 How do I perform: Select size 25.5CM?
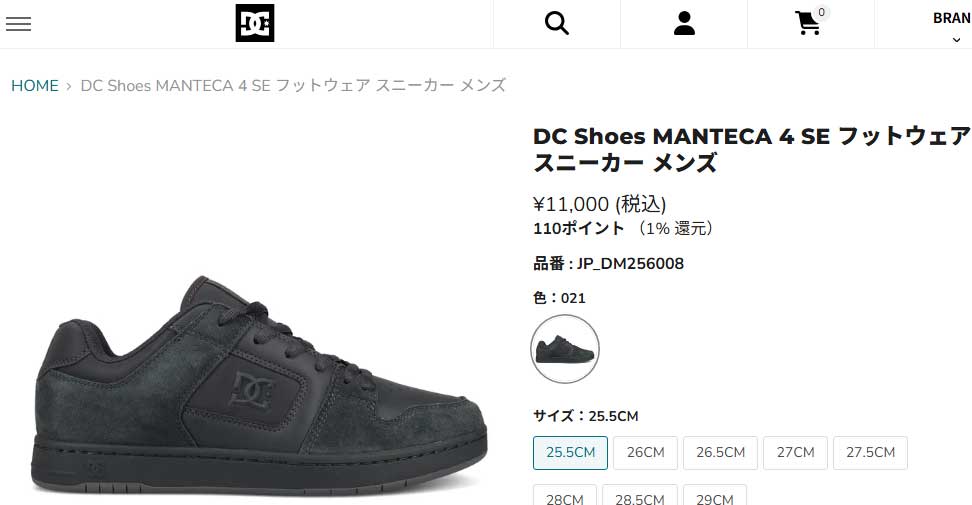(570, 452)
